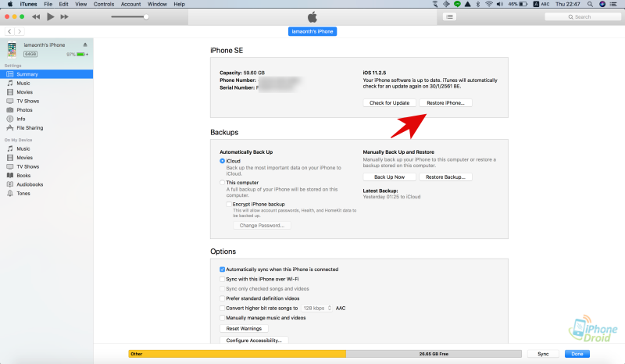Viewport: 625px width, 364px height.
Task: Open Audiobooks under On My Device
Action: click(30, 184)
